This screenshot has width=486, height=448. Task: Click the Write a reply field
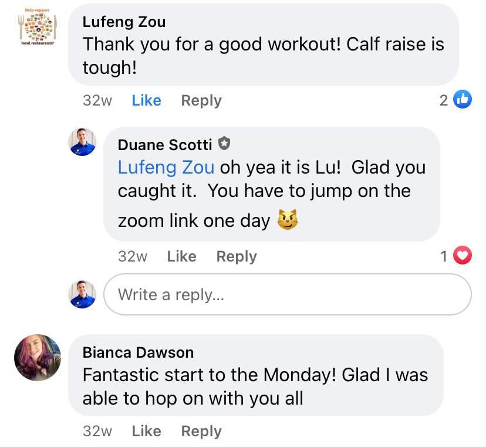[x=287, y=294]
